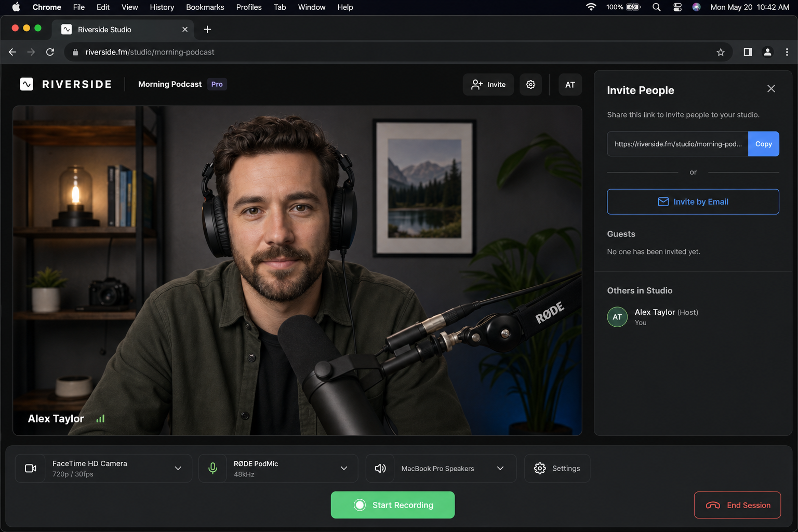The image size is (798, 532).
Task: Select the invite link URL field
Action: [x=677, y=144]
